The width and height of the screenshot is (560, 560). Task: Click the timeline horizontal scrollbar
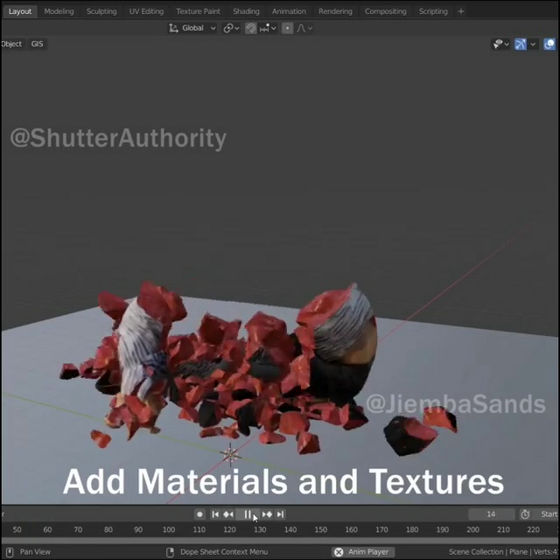(x=280, y=541)
